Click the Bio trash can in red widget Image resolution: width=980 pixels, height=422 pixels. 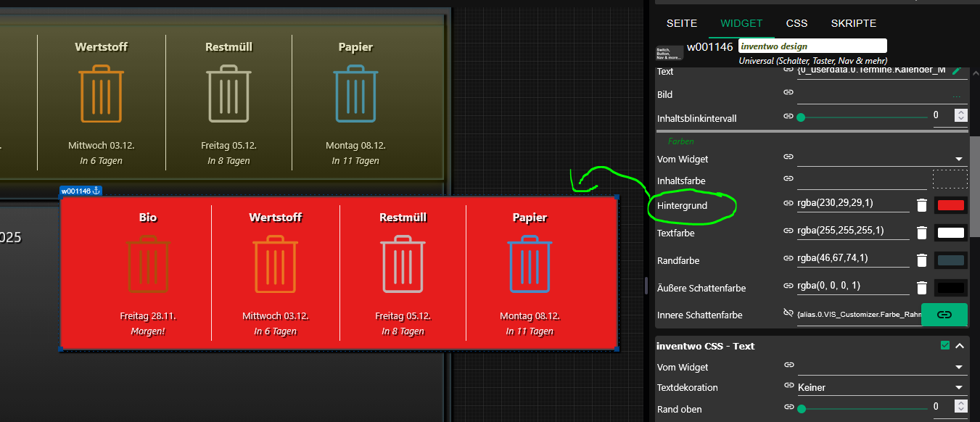click(147, 265)
